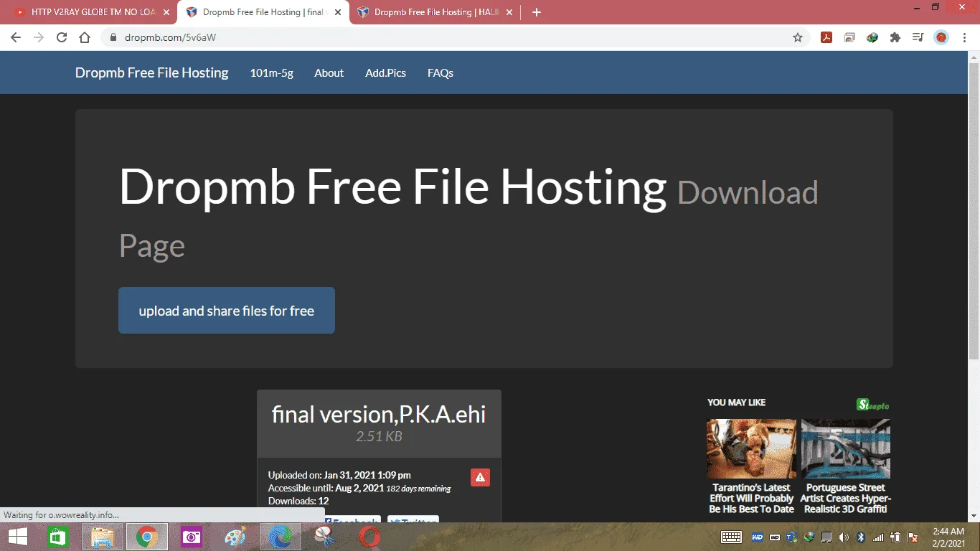Open the touch keyboard tray icon
980x551 pixels.
tap(731, 537)
